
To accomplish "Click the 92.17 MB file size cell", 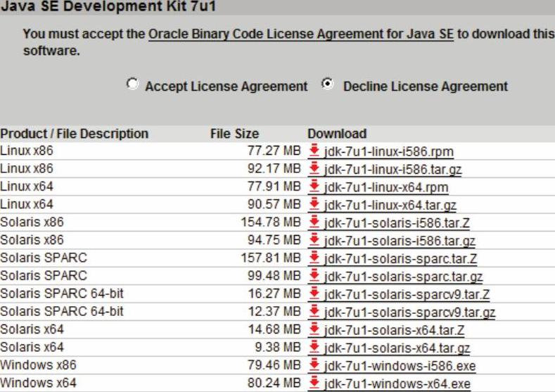I will 274,169.
